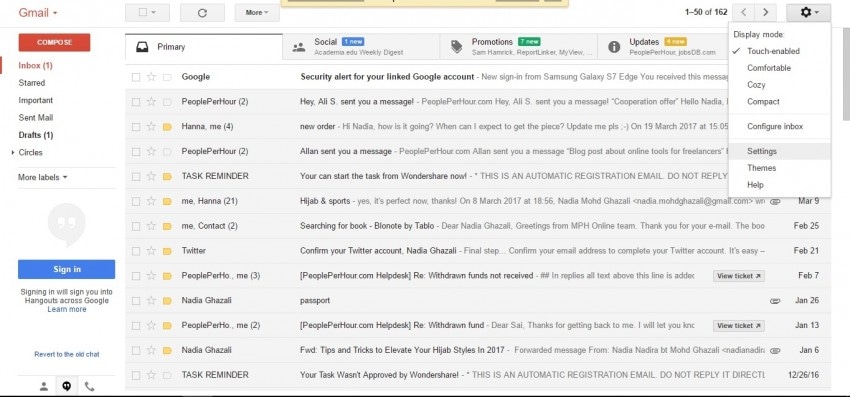This screenshot has height=397, width=850.
Task: Select the 'Hey, Ali S.' PeoplePerHour email checkbox
Action: click(136, 102)
